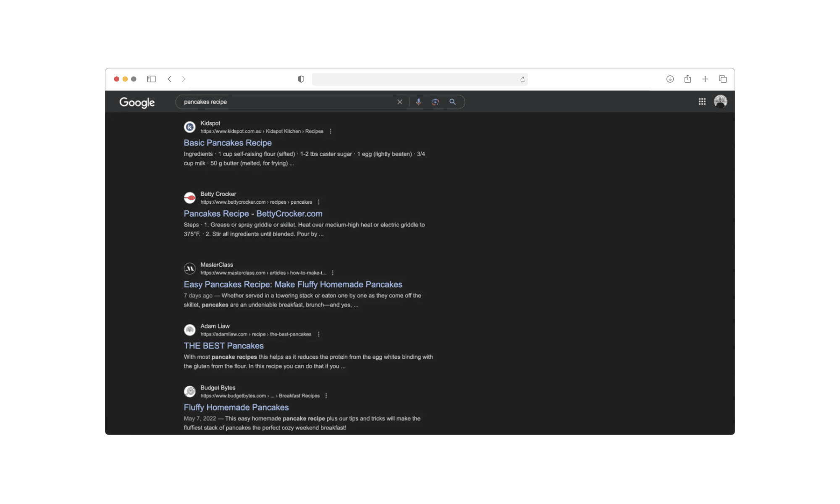Image resolution: width=840 pixels, height=504 pixels.
Task: Click the MasterClass site name
Action: (x=217, y=265)
